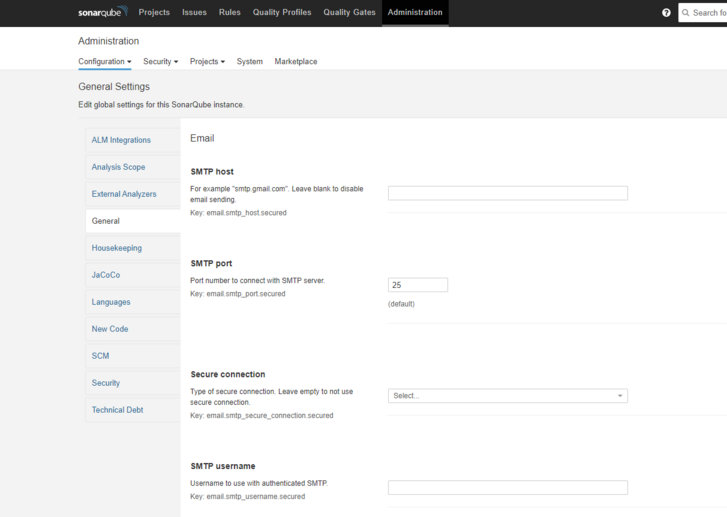Click the SMTP host input field

507,193
